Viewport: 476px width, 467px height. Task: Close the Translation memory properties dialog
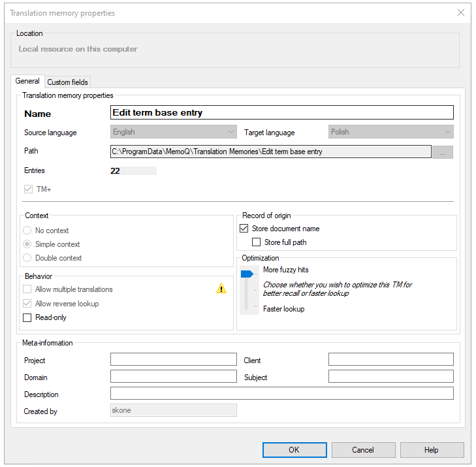461,12
